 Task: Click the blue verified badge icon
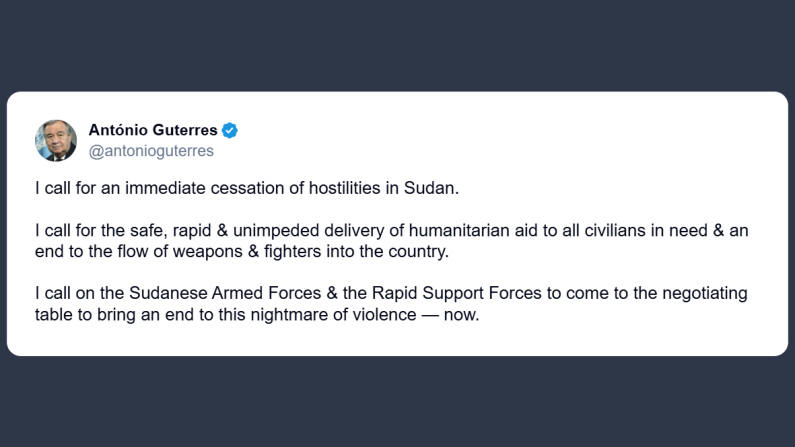coord(230,130)
